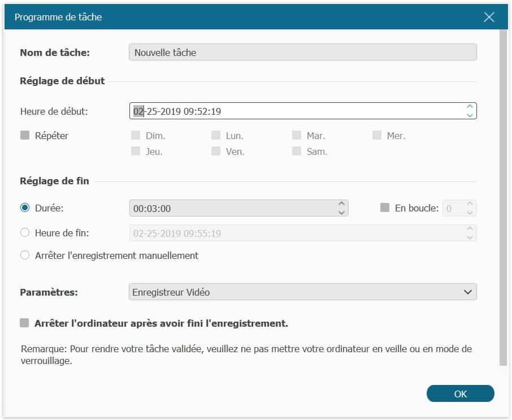The height and width of the screenshot is (420, 512).
Task: Select the Durée radio button
Action: [25, 208]
